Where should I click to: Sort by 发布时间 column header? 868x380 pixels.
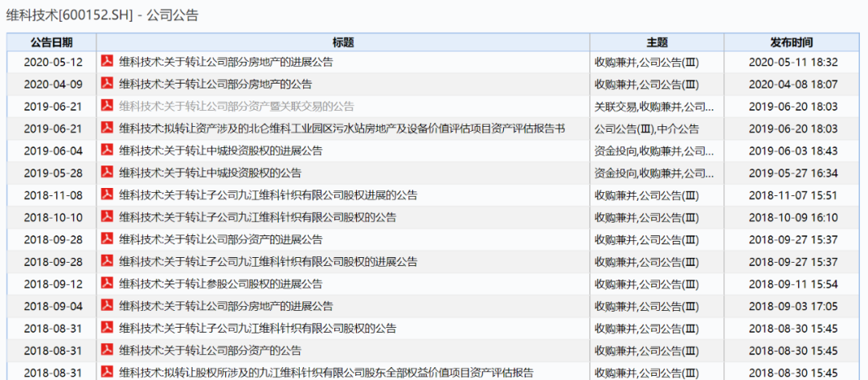[x=792, y=43]
